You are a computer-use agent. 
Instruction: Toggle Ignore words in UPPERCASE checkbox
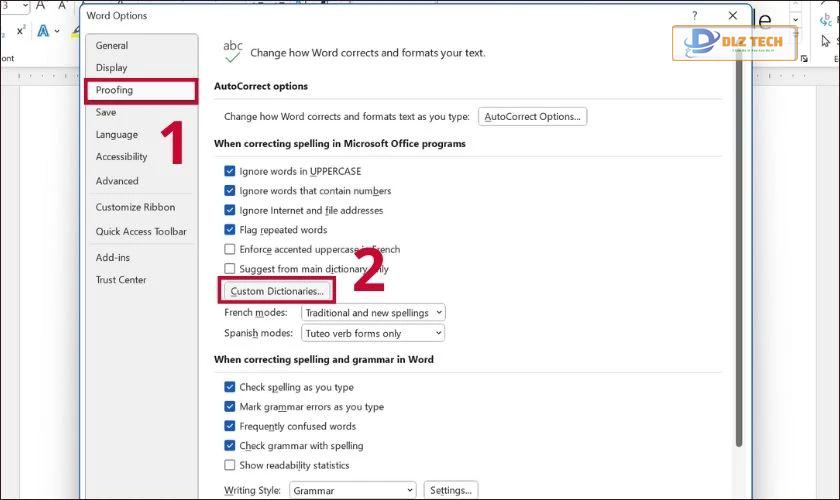pyautogui.click(x=230, y=171)
